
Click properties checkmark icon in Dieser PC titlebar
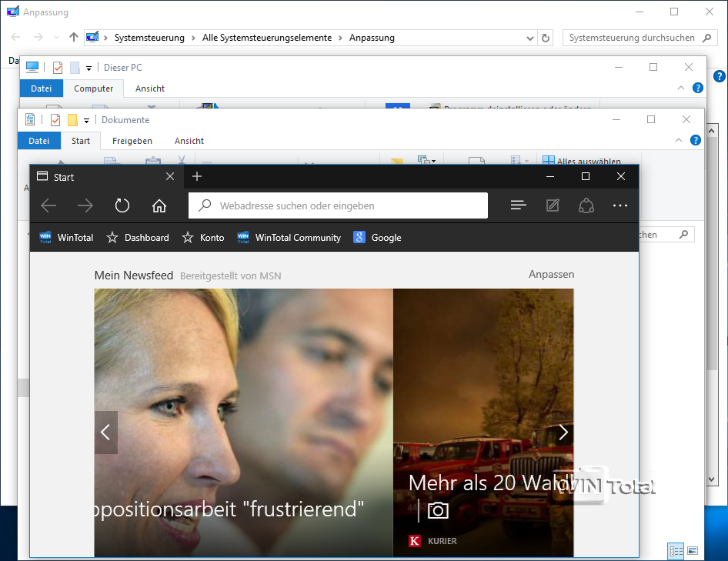point(58,68)
